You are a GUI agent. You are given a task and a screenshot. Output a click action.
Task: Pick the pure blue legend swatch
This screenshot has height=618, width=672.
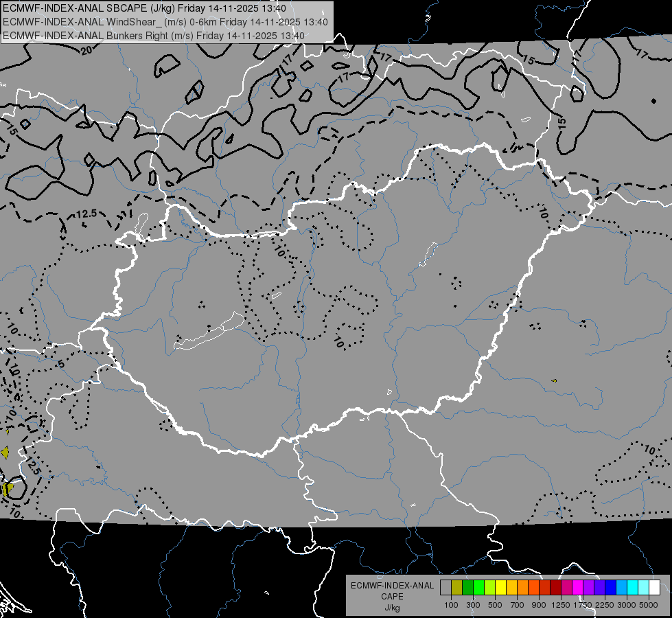click(611, 587)
